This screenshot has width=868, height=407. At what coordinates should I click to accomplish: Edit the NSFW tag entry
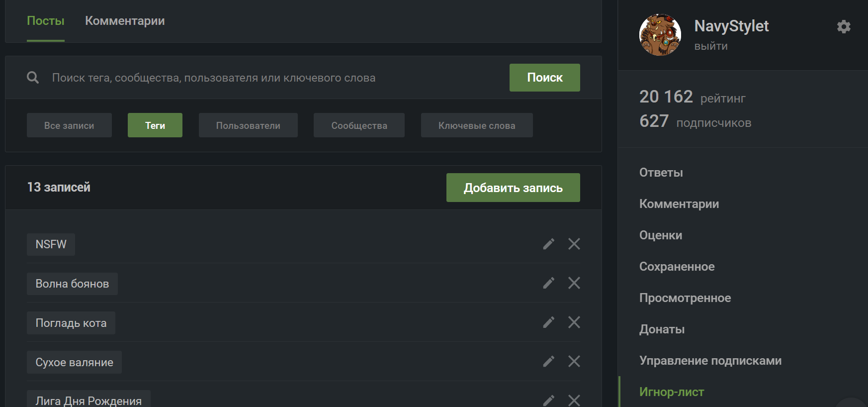click(x=549, y=244)
